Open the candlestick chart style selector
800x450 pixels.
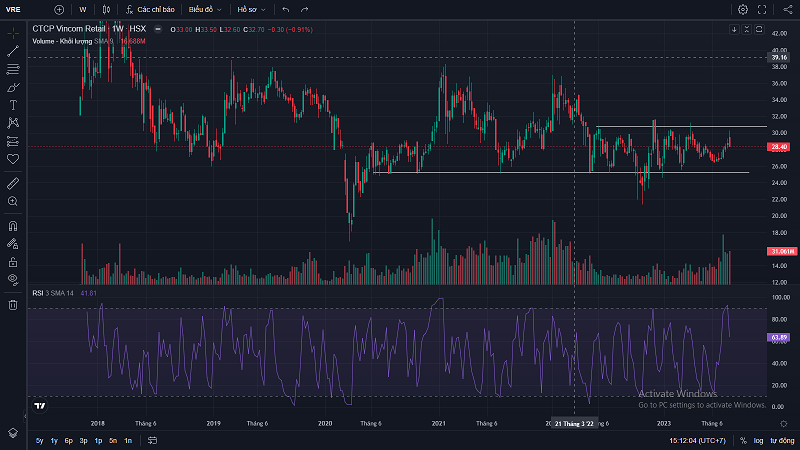tap(107, 9)
